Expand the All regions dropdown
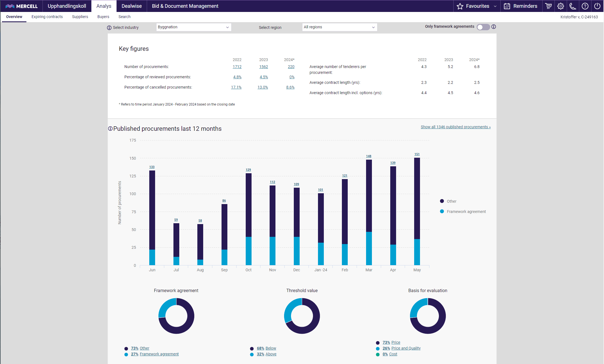This screenshot has height=364, width=604. tap(339, 27)
